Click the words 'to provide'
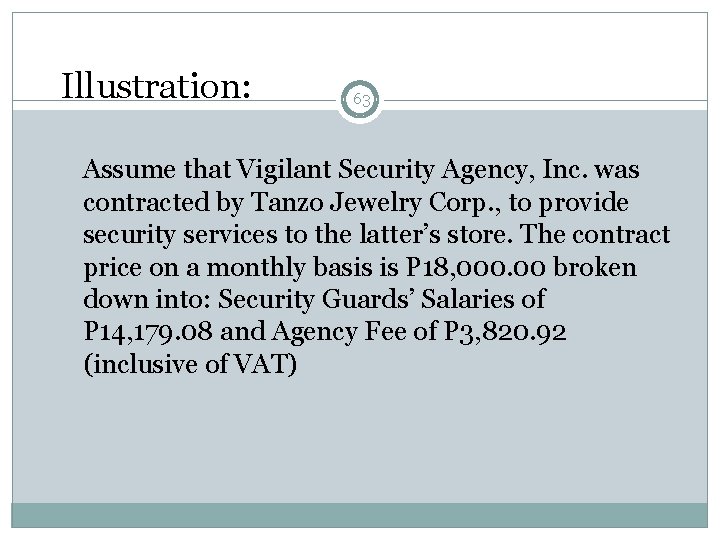The image size is (720, 540). click(x=580, y=202)
